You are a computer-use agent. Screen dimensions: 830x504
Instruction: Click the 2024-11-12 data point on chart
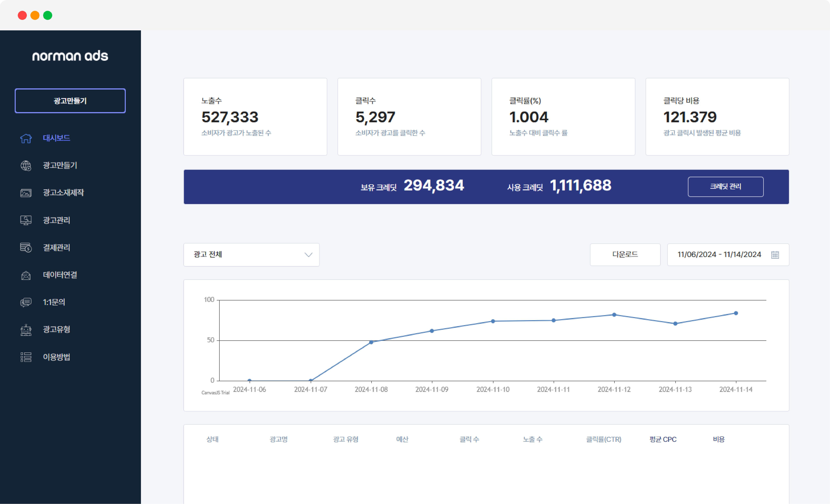pos(614,315)
